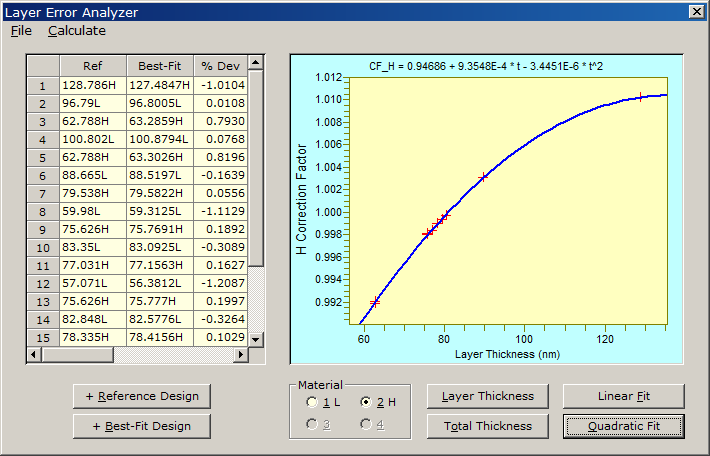Click the Ref cell 100.802L
The width and height of the screenshot is (710, 456).
pyautogui.click(x=93, y=139)
